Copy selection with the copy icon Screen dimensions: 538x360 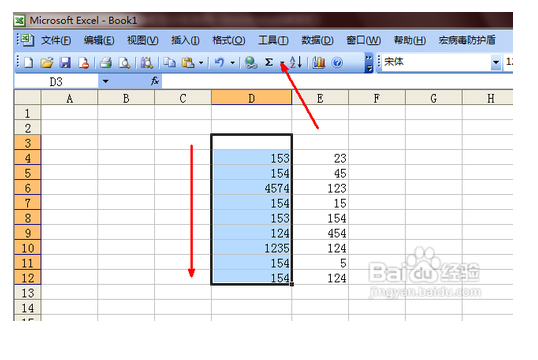[169, 63]
